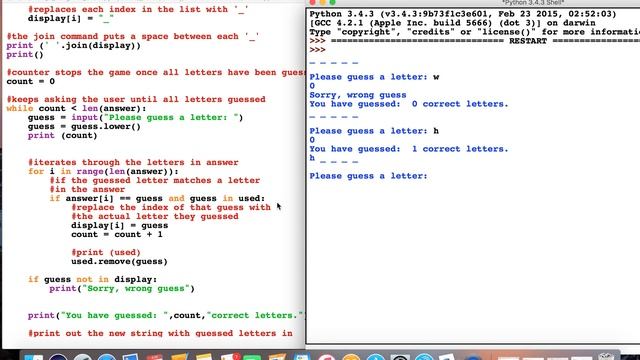
Task: Click the "#keeps asking the user" comment
Action: coord(136,99)
